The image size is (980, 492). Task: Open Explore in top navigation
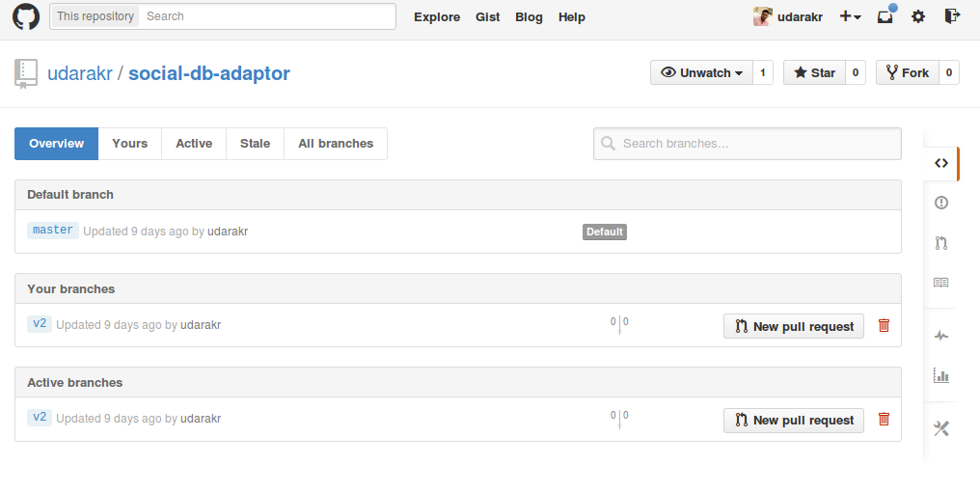[437, 16]
